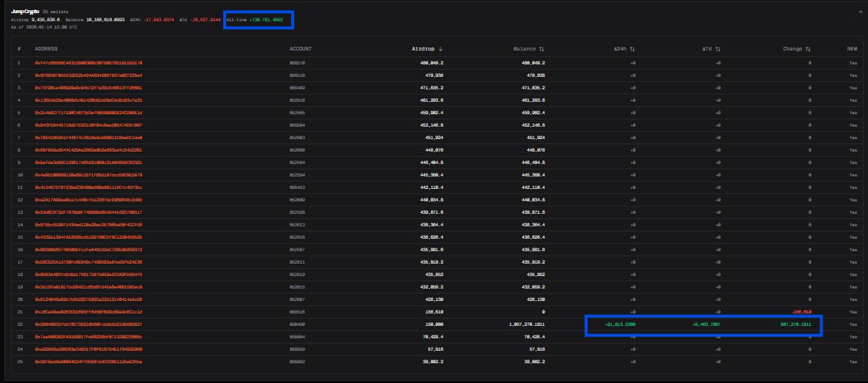The width and height of the screenshot is (868, 383).
Task: Open wallet address link in row 22
Action: [89, 324]
